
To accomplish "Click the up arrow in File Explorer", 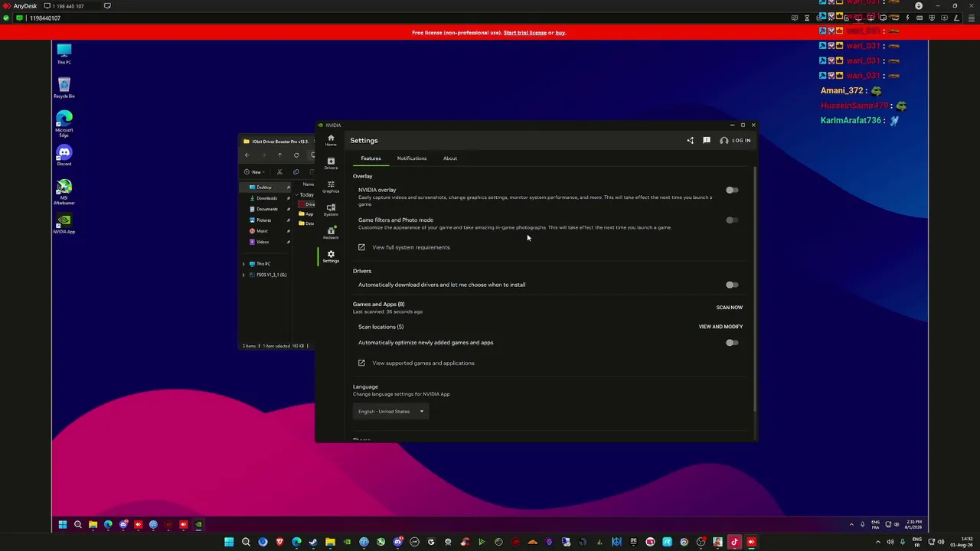I will tap(279, 155).
